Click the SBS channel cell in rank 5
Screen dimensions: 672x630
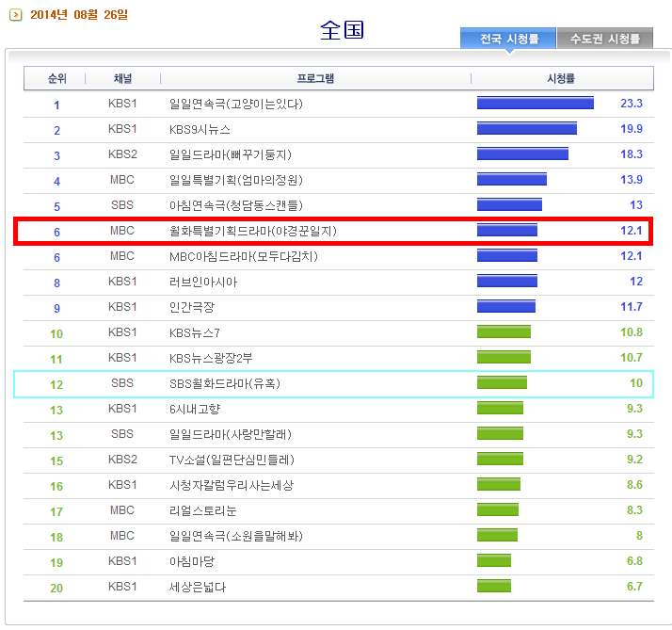[122, 205]
